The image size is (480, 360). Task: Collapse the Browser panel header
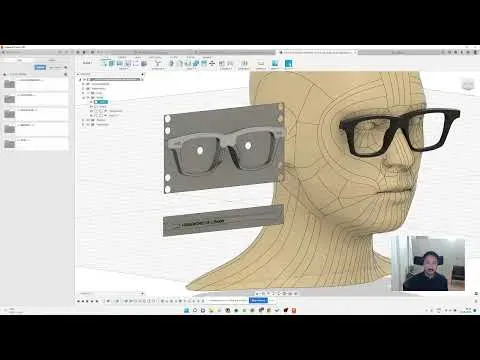pyautogui.click(x=78, y=74)
